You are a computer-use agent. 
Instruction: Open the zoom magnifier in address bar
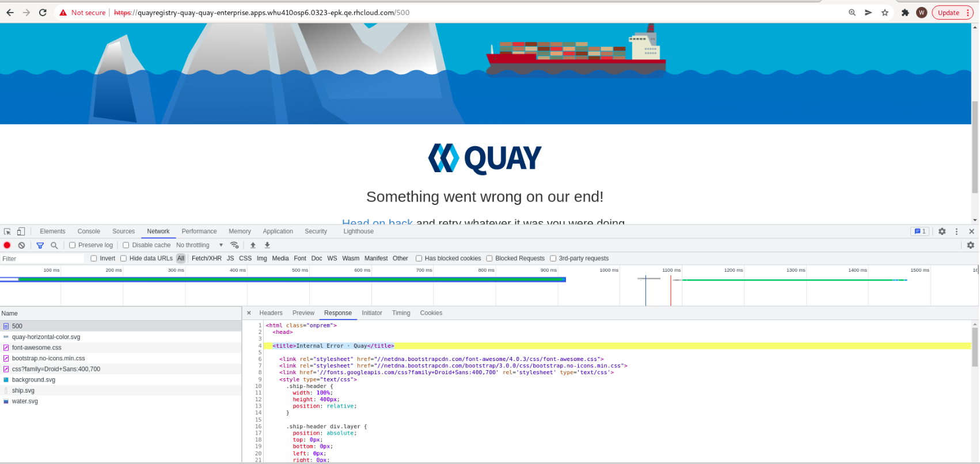pos(852,13)
